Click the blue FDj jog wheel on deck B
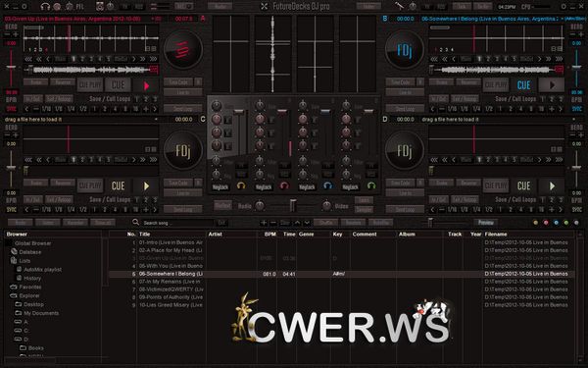The width and height of the screenshot is (588, 368). [x=404, y=50]
